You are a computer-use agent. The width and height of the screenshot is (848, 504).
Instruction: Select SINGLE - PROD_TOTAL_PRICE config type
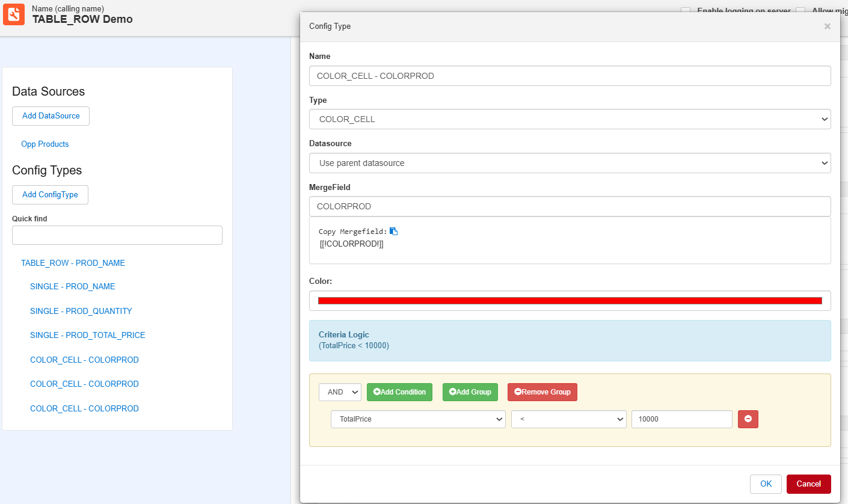tap(88, 335)
